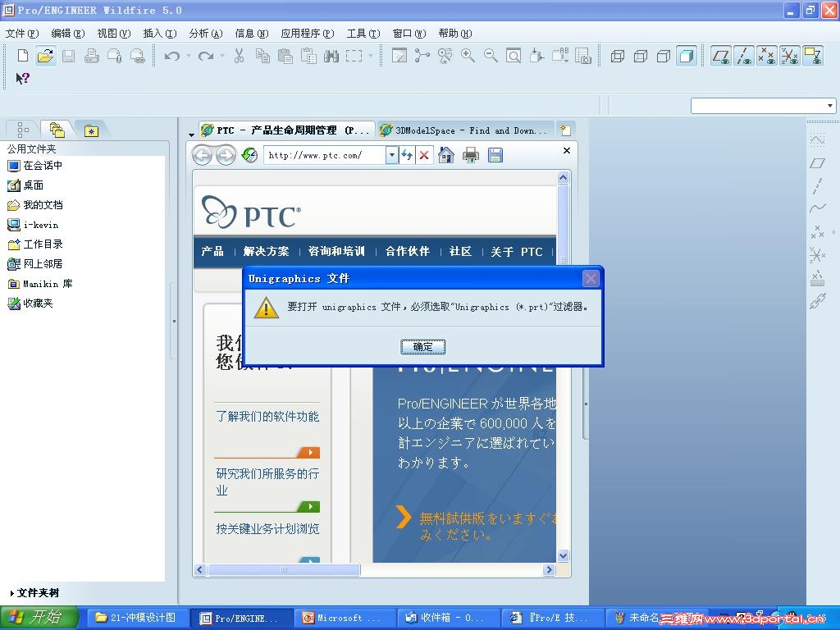Open the 插入 menu
The height and width of the screenshot is (630, 840).
160,33
